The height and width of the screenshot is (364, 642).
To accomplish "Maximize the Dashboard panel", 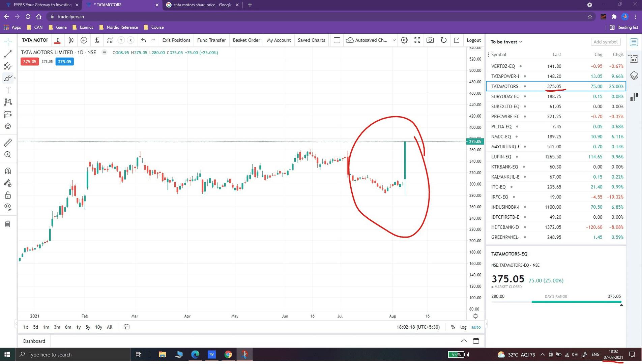I will [476, 341].
